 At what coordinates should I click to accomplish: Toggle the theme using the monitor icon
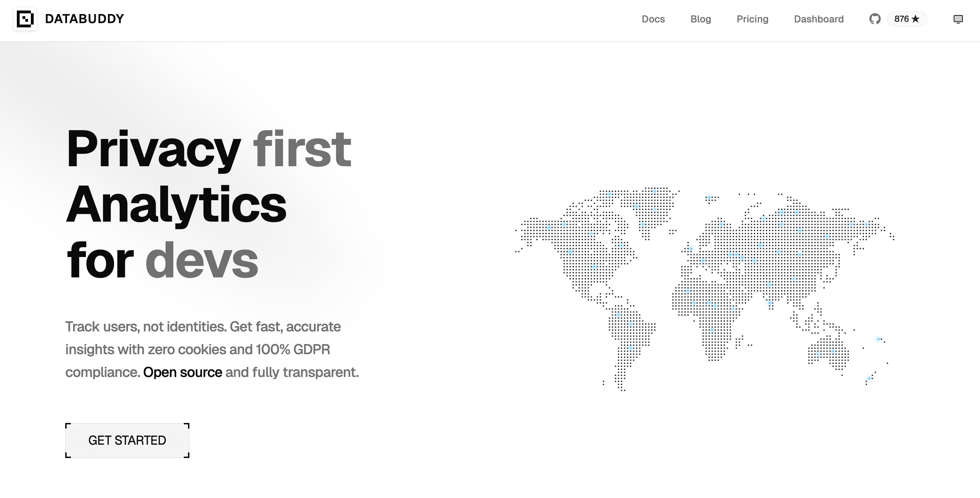pyautogui.click(x=958, y=19)
